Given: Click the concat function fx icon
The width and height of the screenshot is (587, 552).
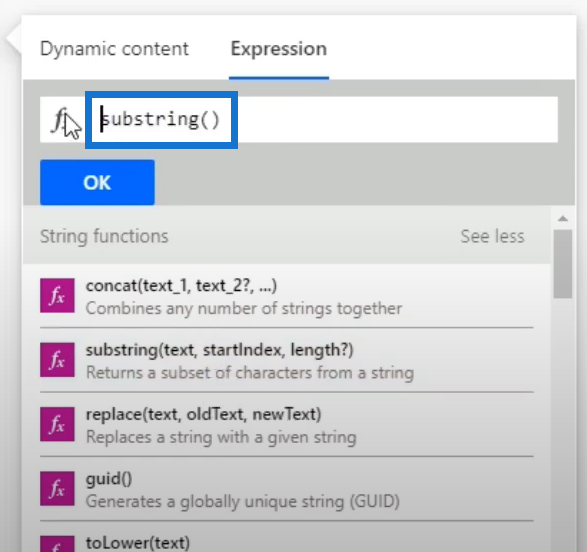Looking at the screenshot, I should point(57,296).
